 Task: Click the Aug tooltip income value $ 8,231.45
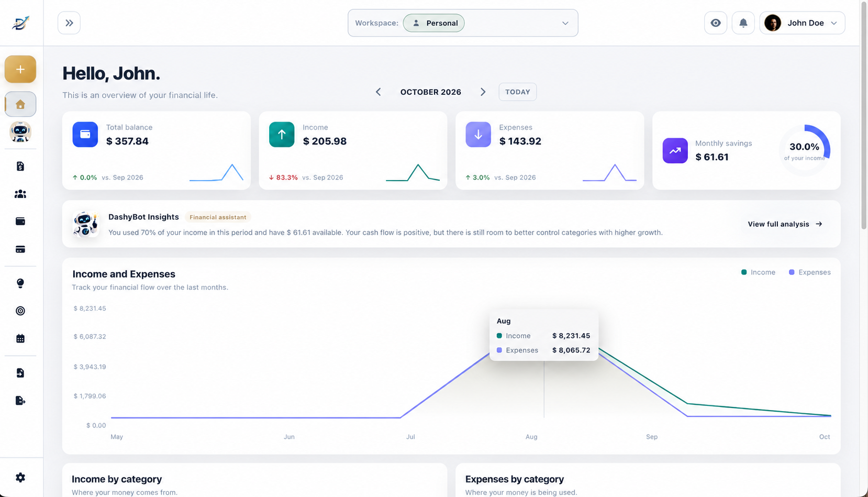[571, 336]
